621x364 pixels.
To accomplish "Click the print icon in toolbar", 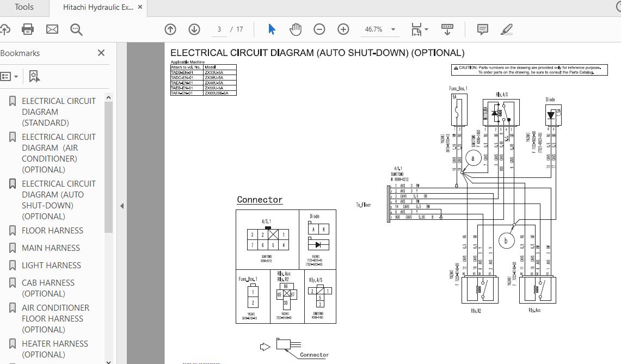I will (x=28, y=29).
